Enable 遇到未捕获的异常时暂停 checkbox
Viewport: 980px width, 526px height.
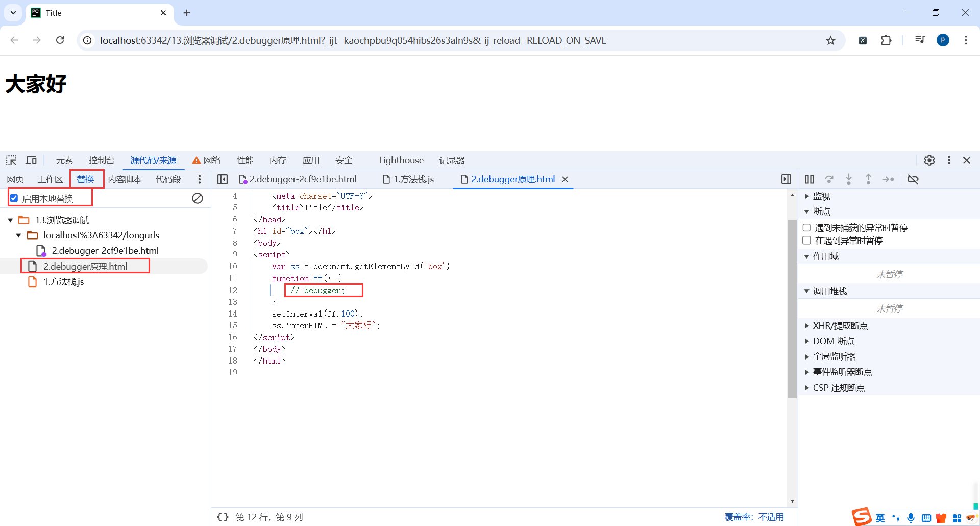(807, 228)
